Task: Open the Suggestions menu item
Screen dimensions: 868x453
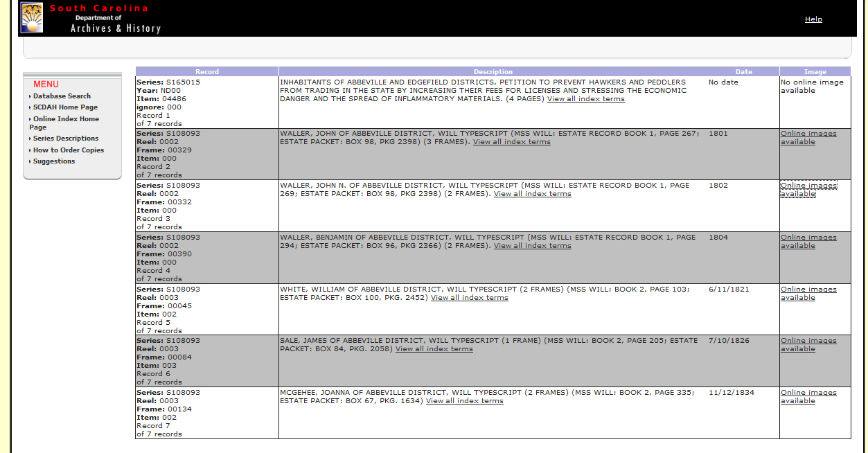Action: 54,161
